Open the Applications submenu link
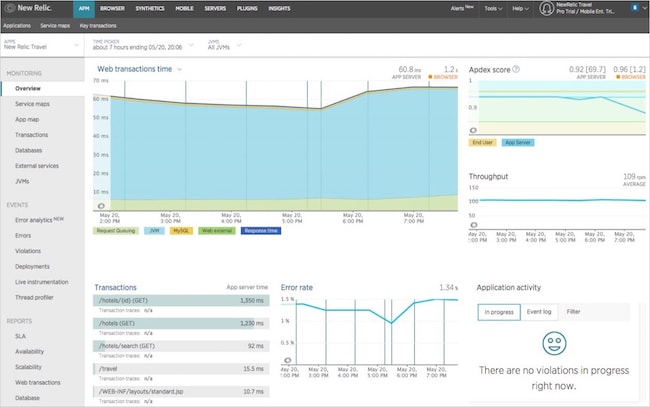Screen dimensions: 650x407 (x=17, y=26)
